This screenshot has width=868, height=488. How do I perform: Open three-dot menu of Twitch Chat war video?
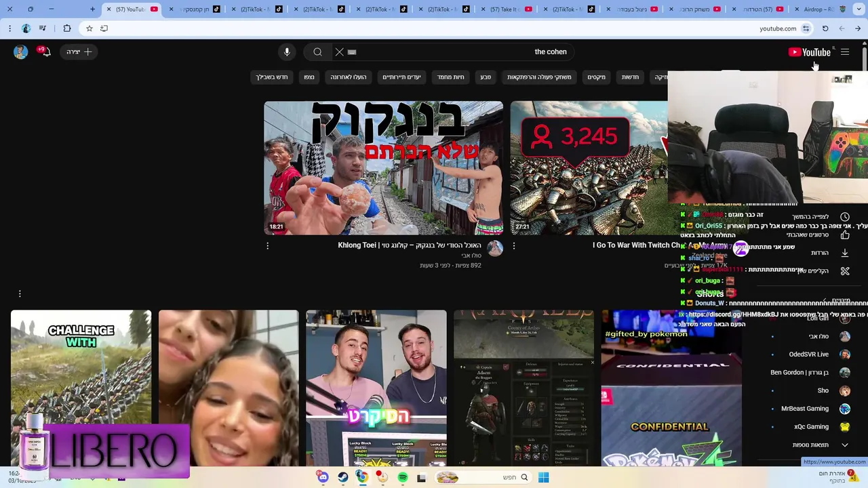click(513, 246)
